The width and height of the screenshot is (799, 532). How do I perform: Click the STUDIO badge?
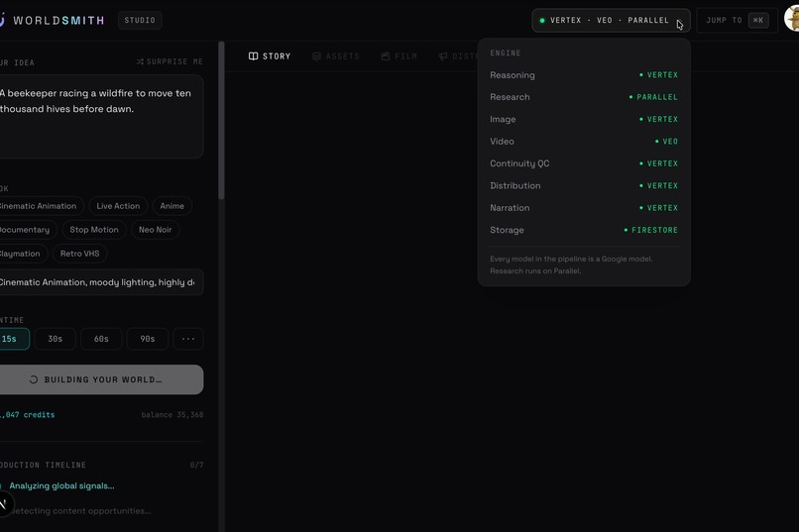pos(140,21)
